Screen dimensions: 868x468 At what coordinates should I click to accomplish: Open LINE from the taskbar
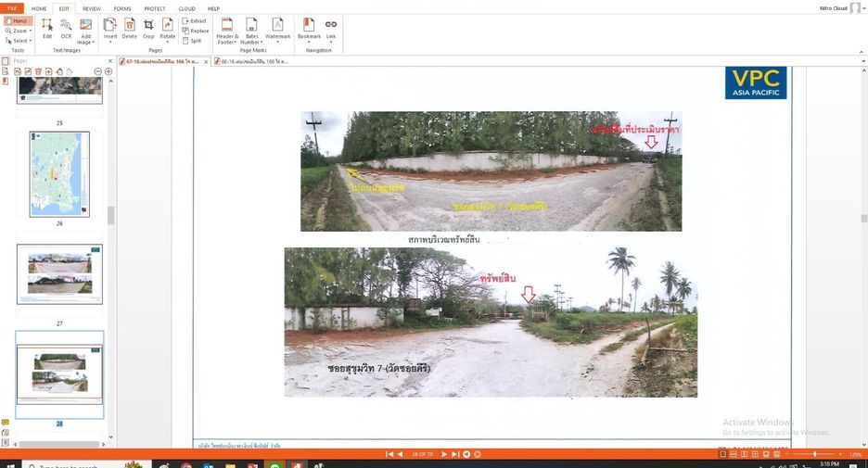(x=274, y=465)
